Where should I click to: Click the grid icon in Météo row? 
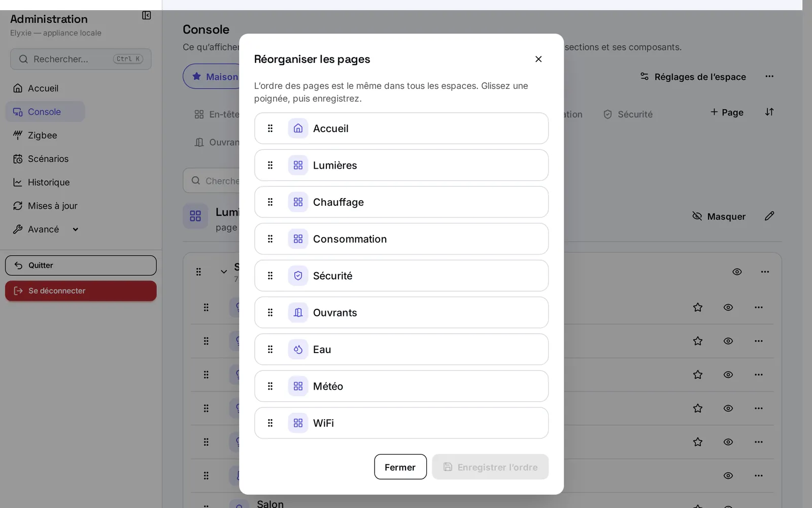(298, 386)
